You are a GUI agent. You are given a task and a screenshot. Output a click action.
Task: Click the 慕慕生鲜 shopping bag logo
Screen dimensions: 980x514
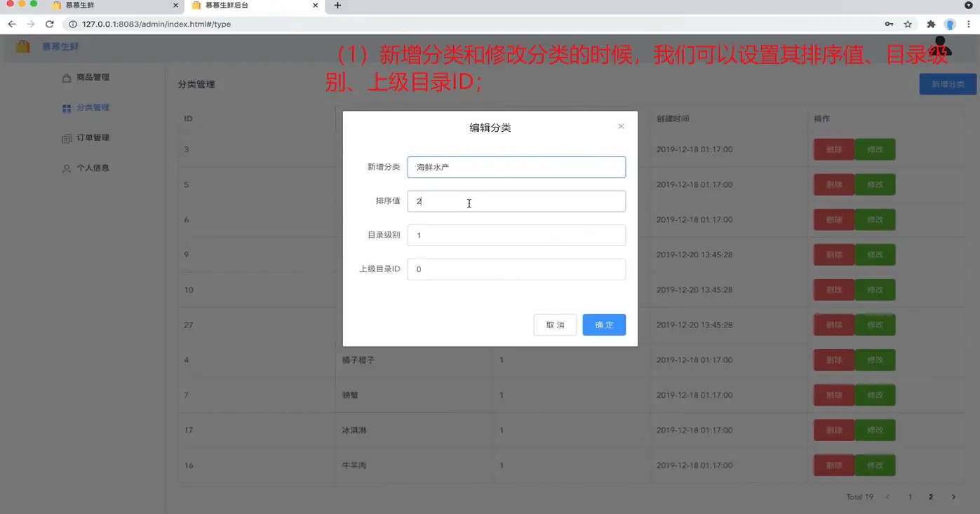coord(23,47)
